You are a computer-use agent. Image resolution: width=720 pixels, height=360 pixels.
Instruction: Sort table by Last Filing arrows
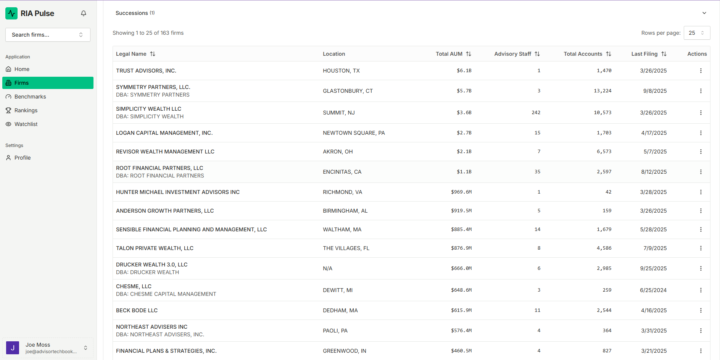[x=664, y=54]
